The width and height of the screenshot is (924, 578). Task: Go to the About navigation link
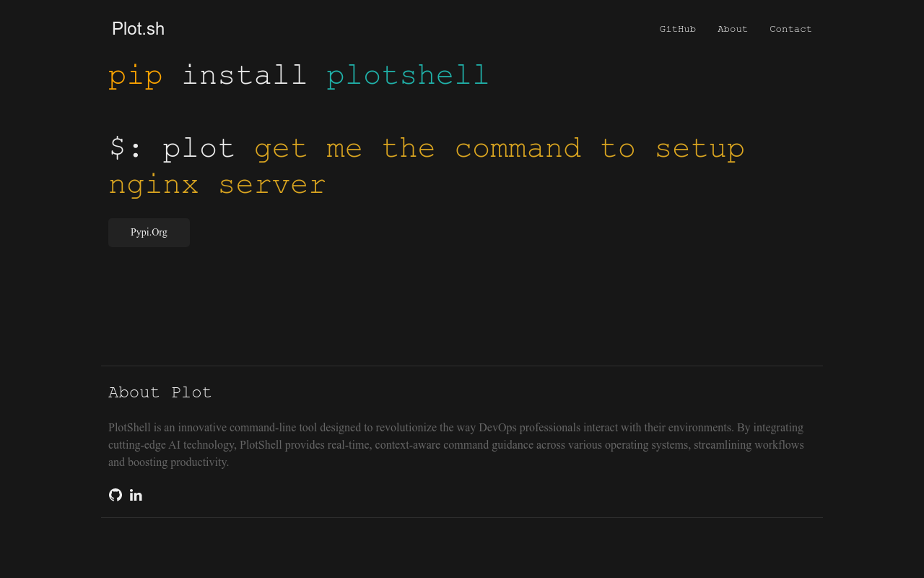pyautogui.click(x=733, y=29)
